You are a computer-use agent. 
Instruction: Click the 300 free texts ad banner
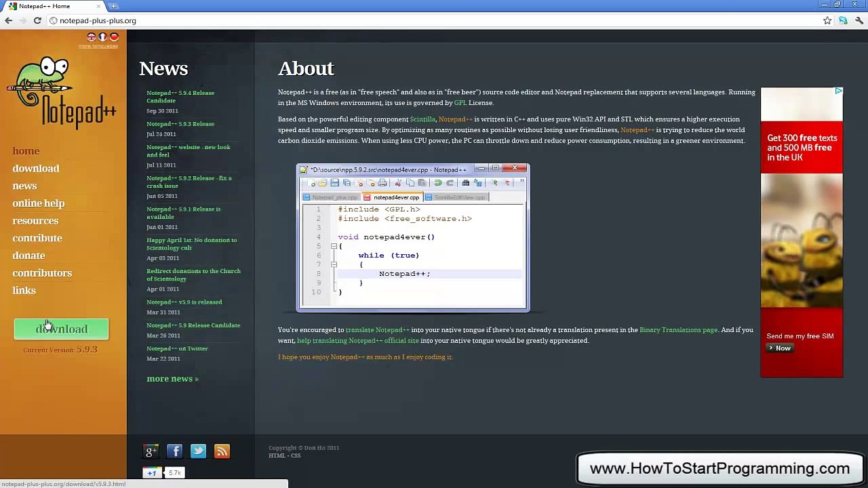tap(802, 232)
